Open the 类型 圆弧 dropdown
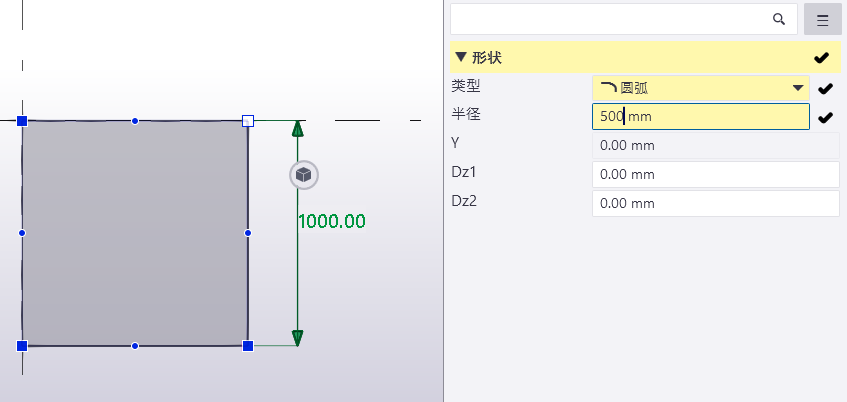The image size is (847, 402). 701,88
